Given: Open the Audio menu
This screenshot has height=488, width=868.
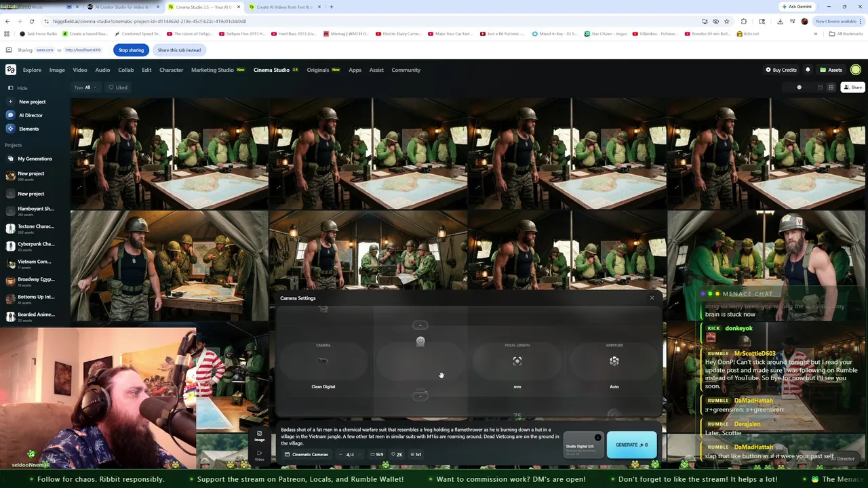Looking at the screenshot, I should tap(102, 70).
